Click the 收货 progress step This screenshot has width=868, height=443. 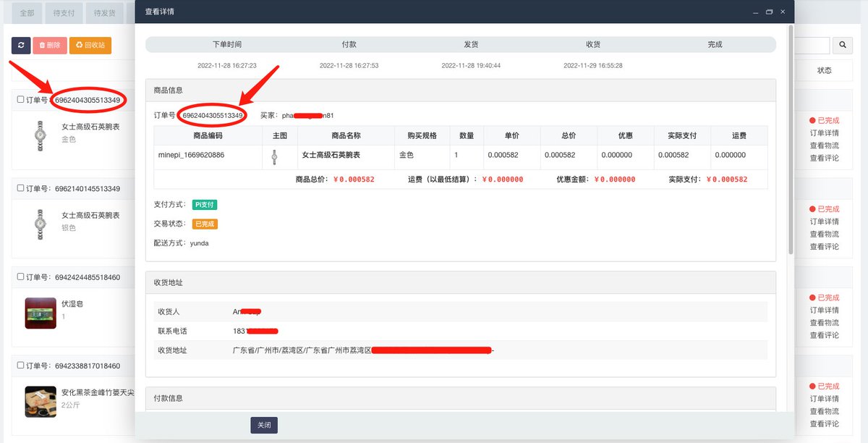click(x=593, y=44)
